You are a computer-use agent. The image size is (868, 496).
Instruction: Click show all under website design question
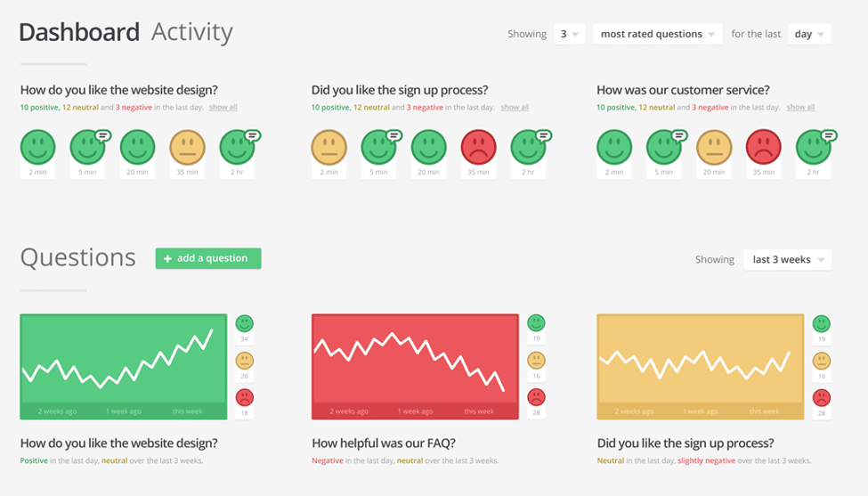coord(223,108)
